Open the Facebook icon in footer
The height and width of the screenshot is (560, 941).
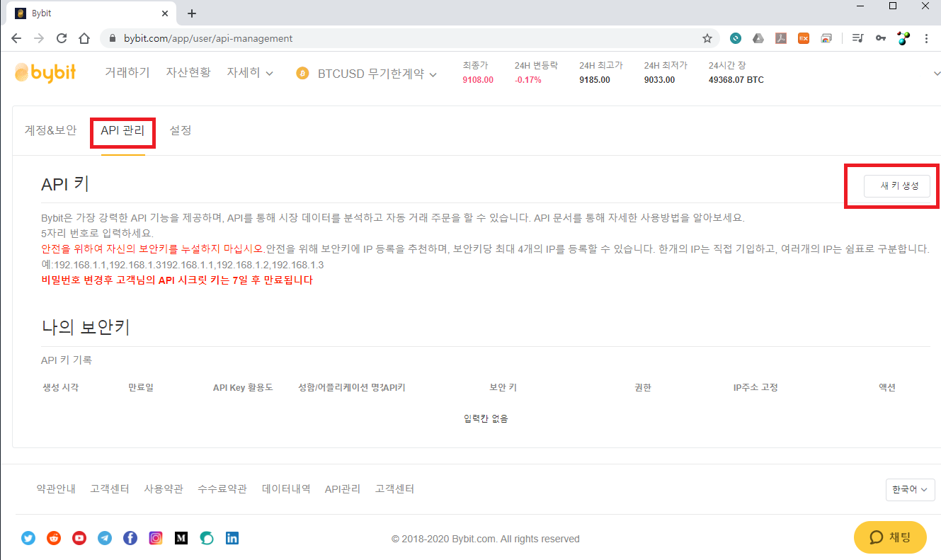(130, 538)
